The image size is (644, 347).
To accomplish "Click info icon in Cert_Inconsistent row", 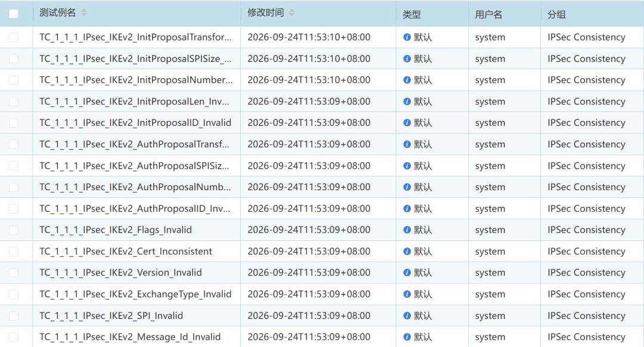I will [407, 252].
